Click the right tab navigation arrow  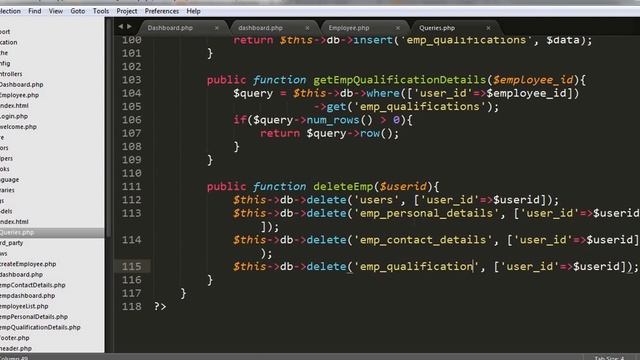pyautogui.click(x=129, y=27)
